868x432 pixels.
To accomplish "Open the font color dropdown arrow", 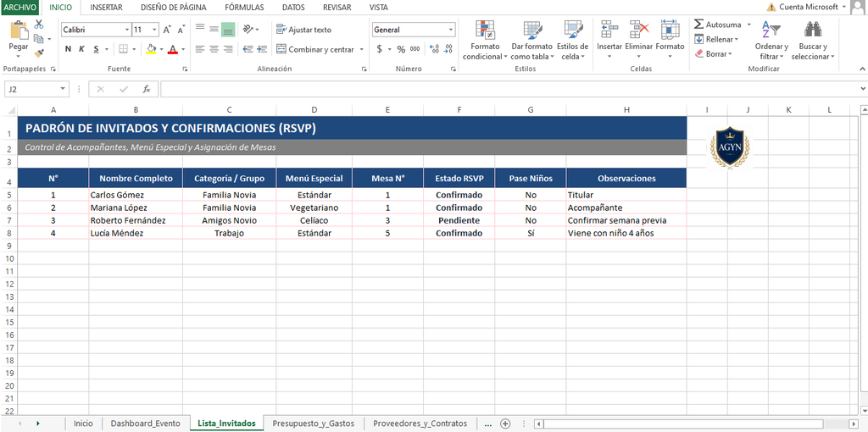I will [183, 49].
